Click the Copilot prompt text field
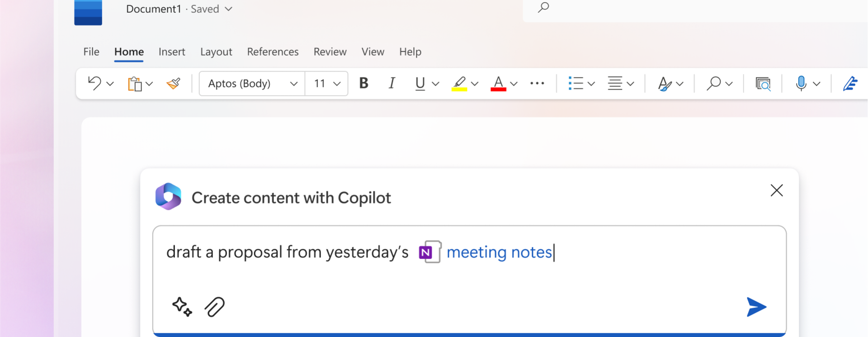868x337 pixels. pyautogui.click(x=469, y=280)
